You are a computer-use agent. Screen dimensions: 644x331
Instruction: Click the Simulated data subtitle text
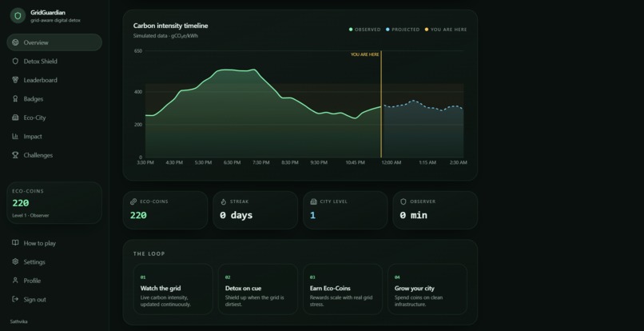166,36
